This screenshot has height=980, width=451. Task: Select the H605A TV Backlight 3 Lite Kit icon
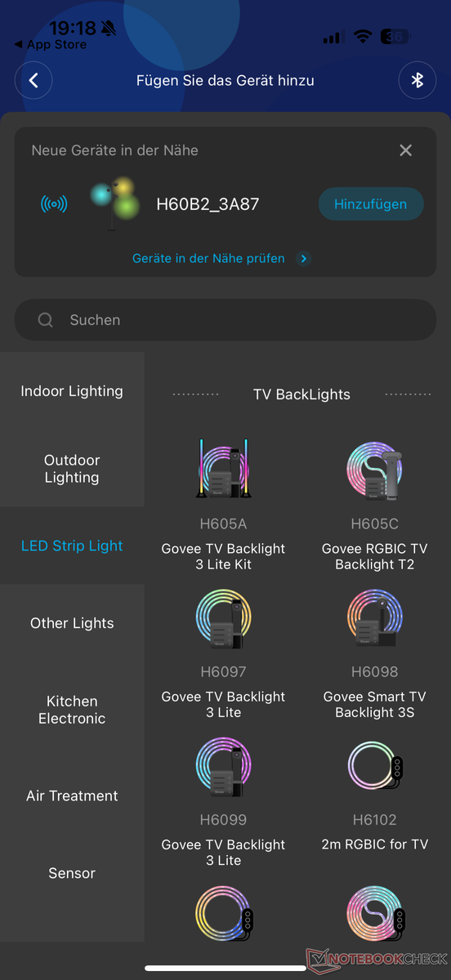tap(223, 470)
